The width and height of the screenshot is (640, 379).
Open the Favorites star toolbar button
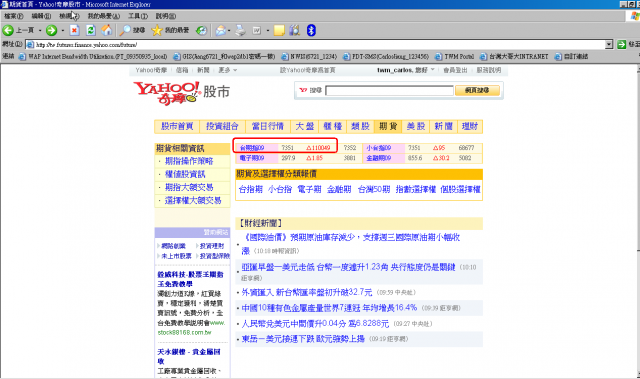(x=170, y=30)
